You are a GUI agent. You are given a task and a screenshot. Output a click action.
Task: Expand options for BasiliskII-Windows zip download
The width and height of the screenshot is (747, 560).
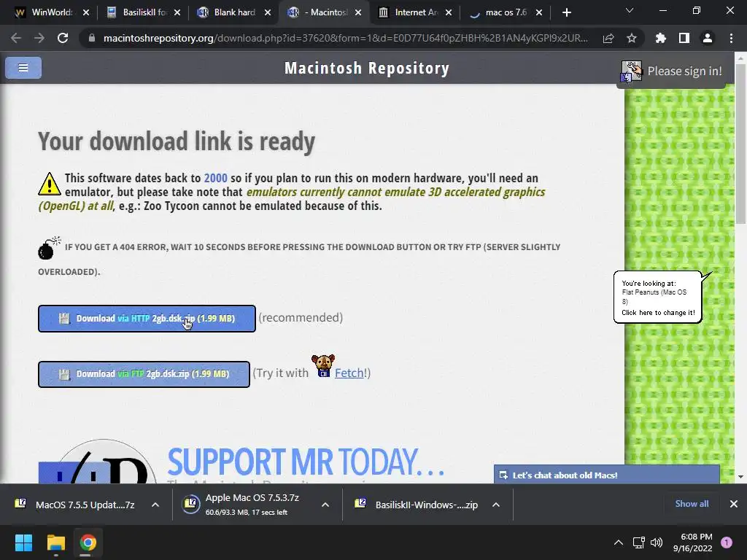coord(496,505)
